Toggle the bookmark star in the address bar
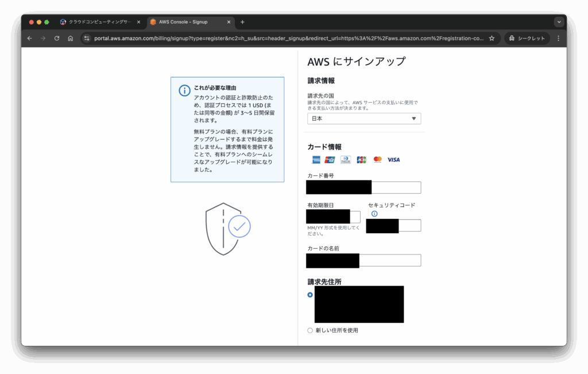The image size is (588, 374). (492, 38)
